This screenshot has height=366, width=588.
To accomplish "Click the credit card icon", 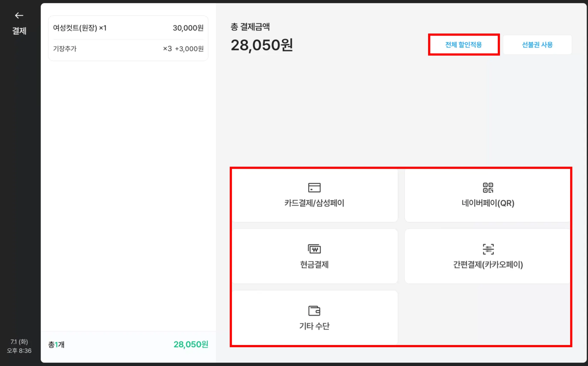I will click(314, 188).
